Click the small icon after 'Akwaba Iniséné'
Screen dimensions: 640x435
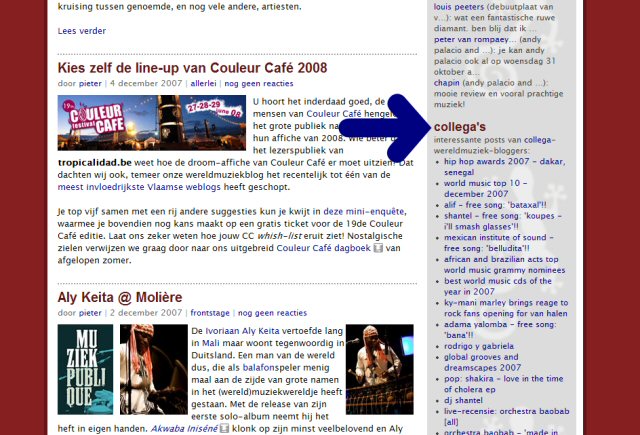224,429
